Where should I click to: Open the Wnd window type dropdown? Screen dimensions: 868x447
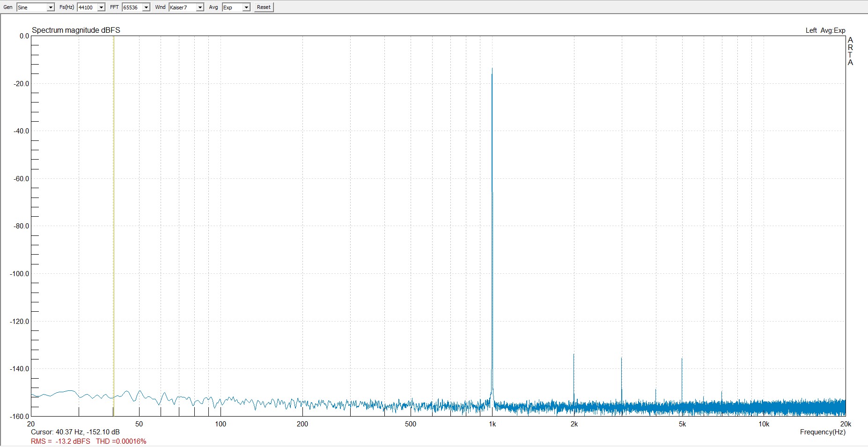[186, 7]
